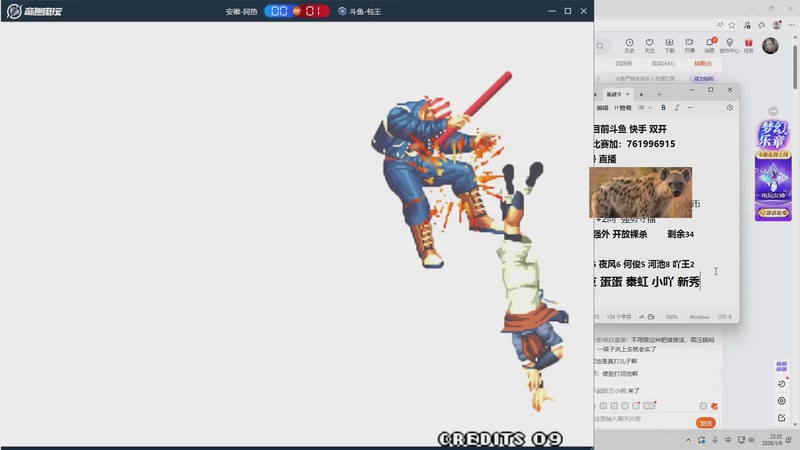Click the game window logo at top left

(34, 11)
